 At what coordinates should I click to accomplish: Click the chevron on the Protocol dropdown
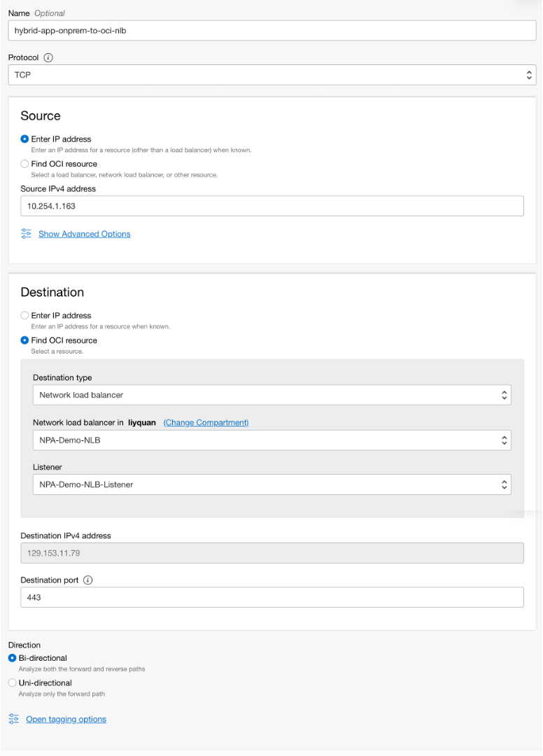pyautogui.click(x=529, y=74)
